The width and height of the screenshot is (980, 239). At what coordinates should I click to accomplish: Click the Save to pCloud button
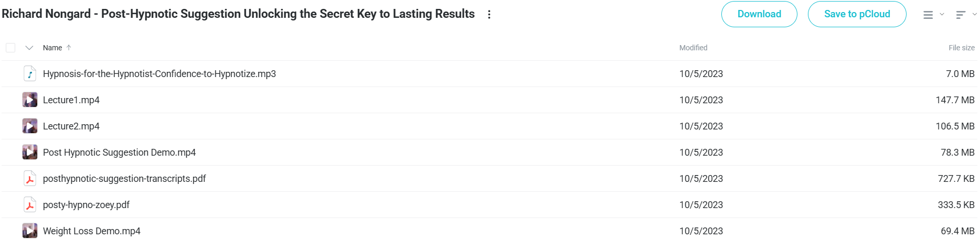pos(857,14)
